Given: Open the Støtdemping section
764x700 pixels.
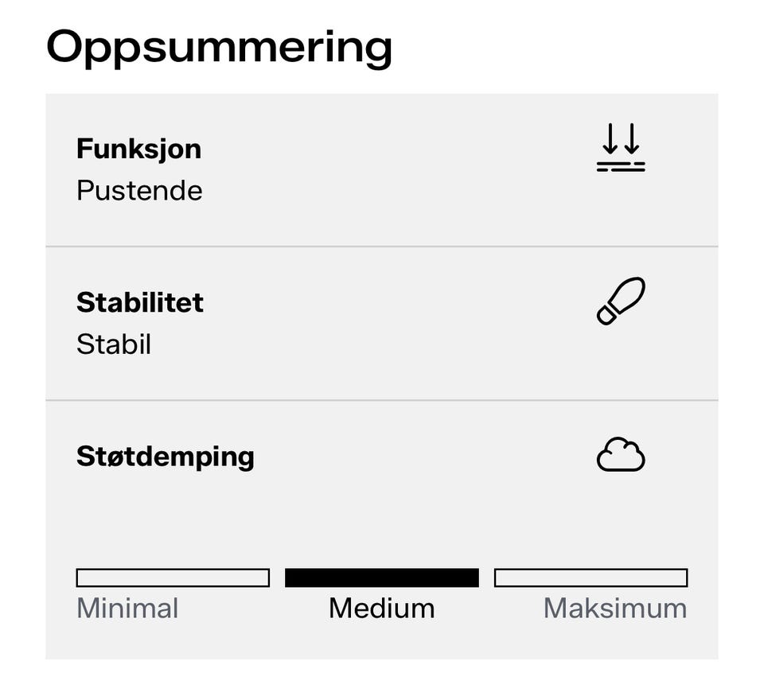Looking at the screenshot, I should point(382,530).
